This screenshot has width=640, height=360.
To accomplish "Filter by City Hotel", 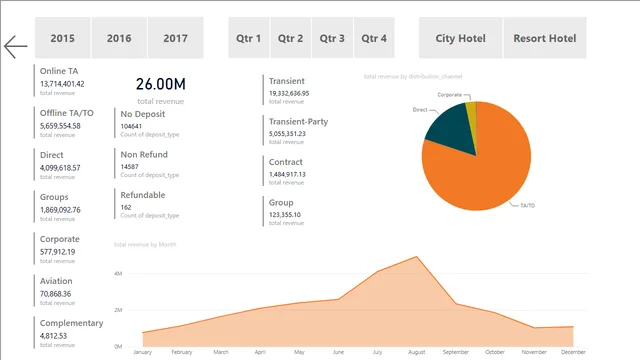I will (460, 38).
